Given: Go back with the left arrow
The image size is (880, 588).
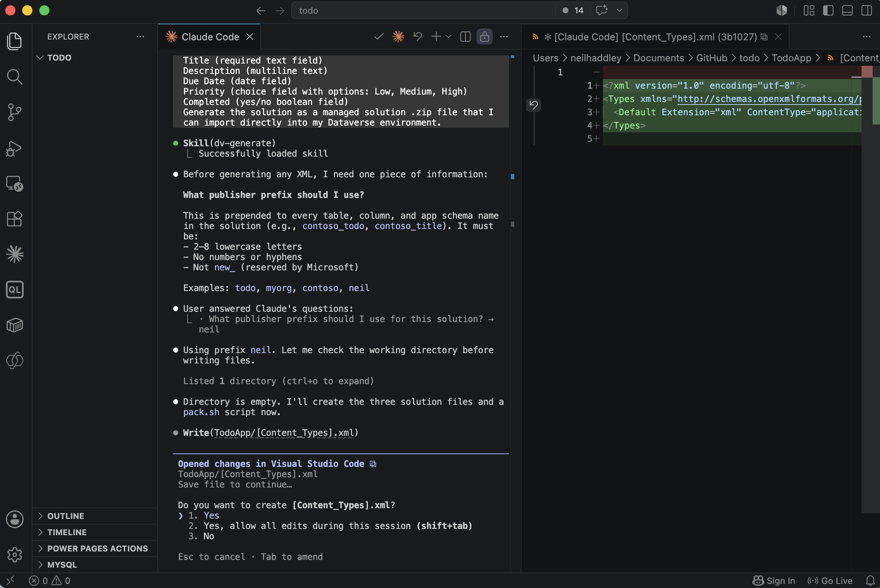Looking at the screenshot, I should (261, 10).
